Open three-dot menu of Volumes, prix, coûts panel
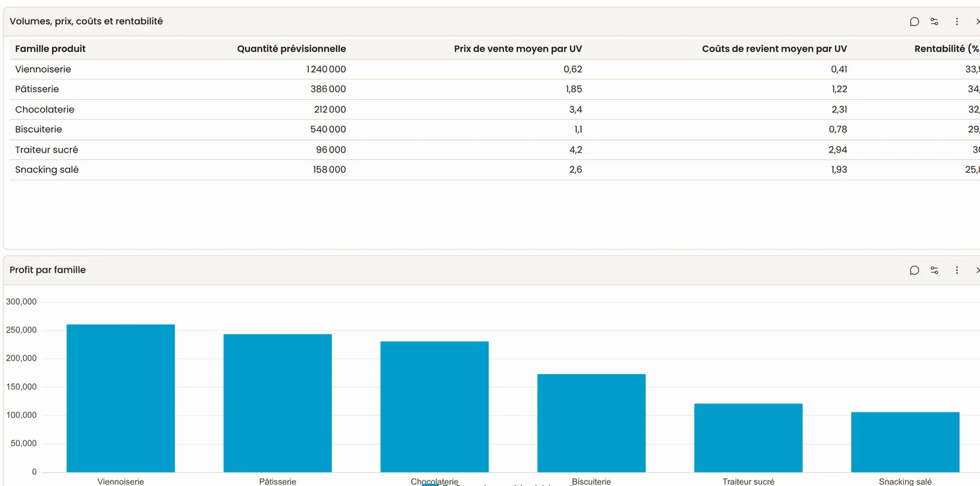Screen dimensions: 980x486 [x=957, y=22]
